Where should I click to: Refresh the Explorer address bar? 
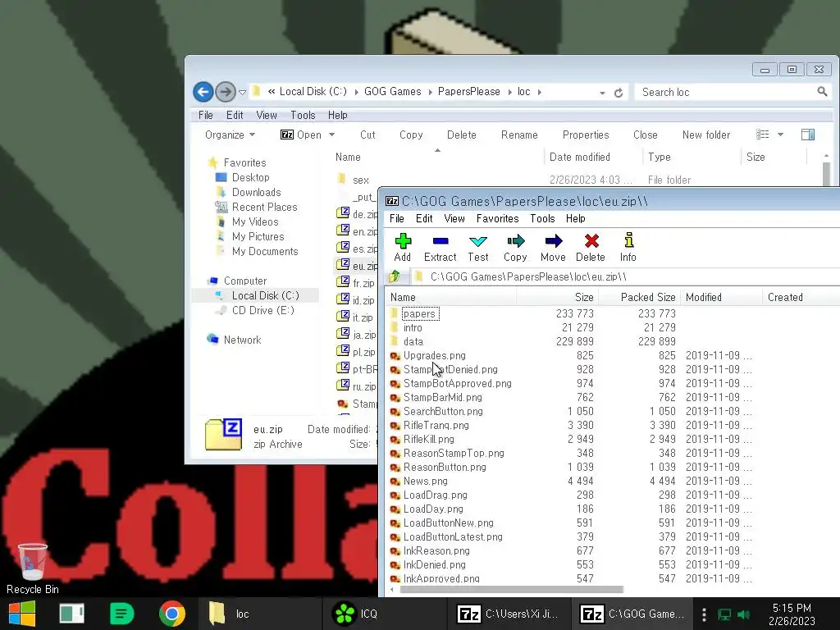(x=619, y=93)
